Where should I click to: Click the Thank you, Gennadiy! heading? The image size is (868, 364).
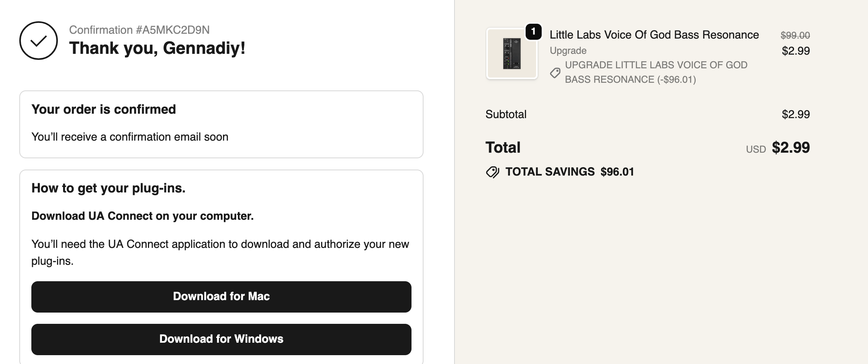pyautogui.click(x=157, y=48)
